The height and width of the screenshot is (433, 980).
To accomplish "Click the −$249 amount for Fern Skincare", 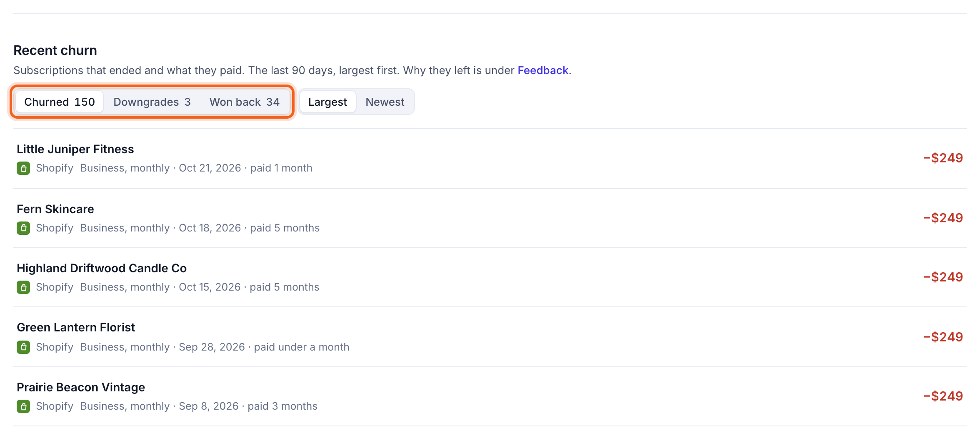I will 943,218.
